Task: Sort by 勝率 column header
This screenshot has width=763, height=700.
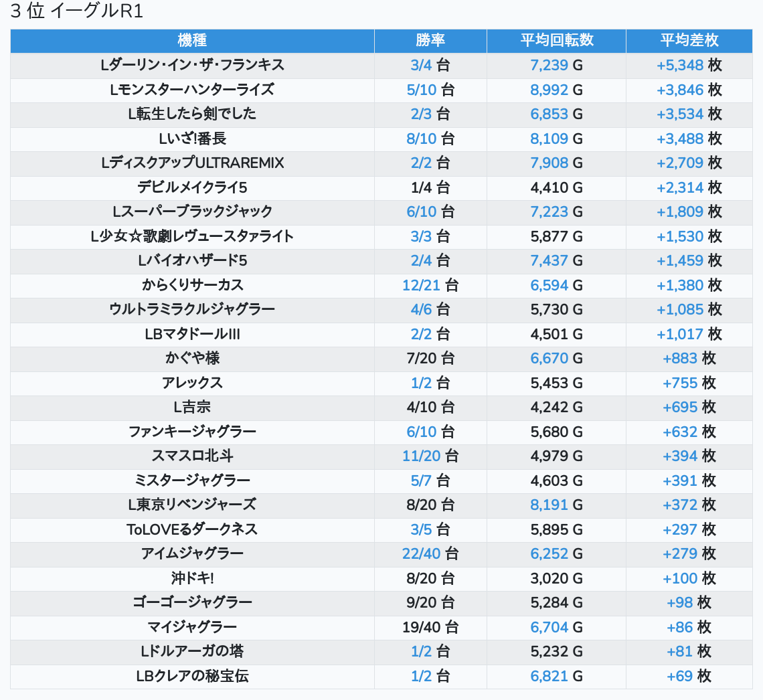Action: tap(430, 41)
